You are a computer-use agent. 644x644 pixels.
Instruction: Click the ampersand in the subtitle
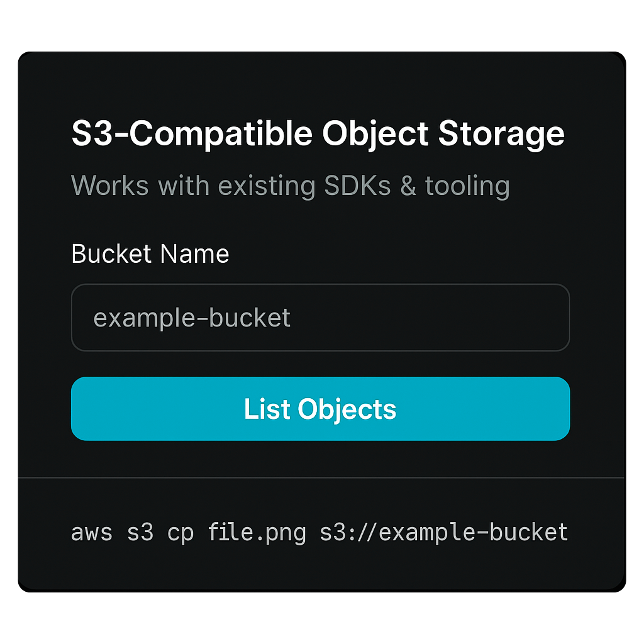pos(408,186)
